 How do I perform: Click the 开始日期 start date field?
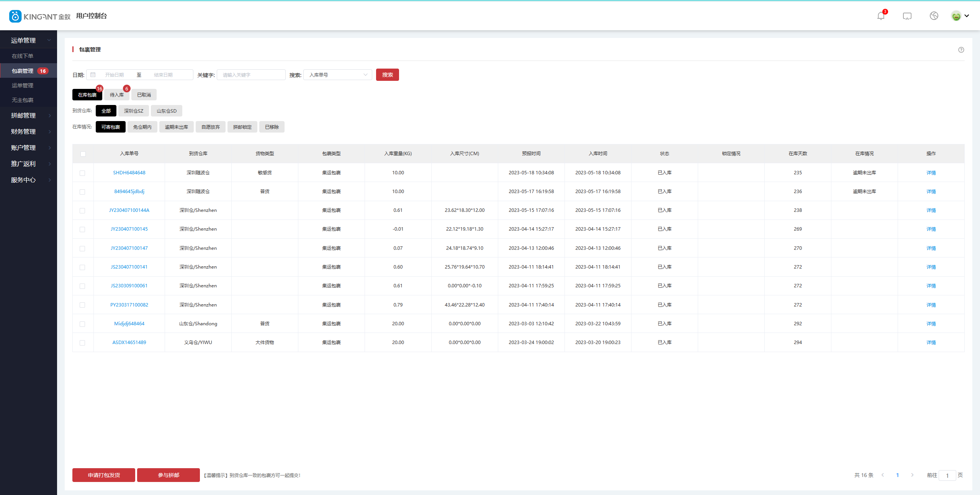(x=115, y=75)
